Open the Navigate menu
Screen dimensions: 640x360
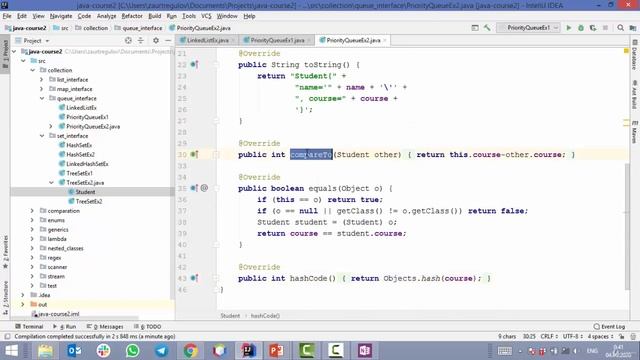(61, 16)
